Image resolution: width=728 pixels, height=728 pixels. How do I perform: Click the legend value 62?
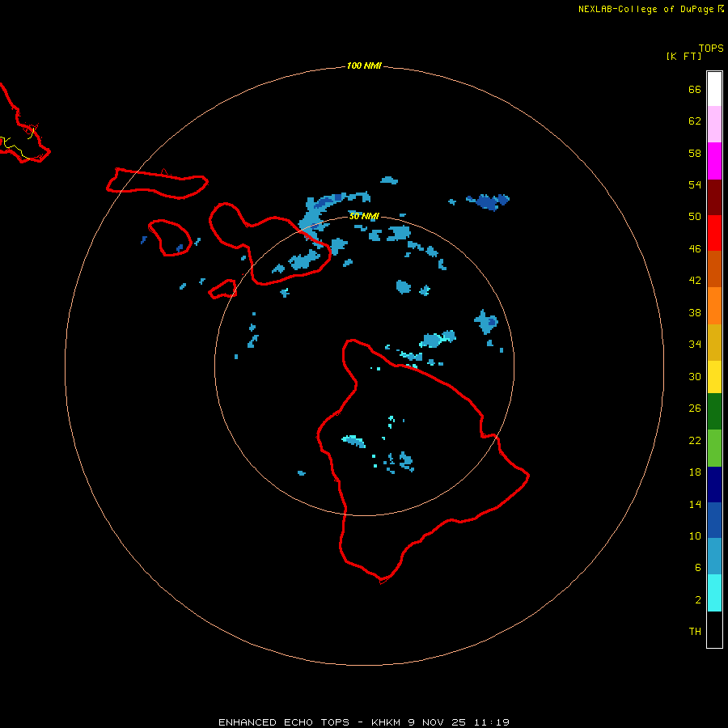pyautogui.click(x=695, y=121)
